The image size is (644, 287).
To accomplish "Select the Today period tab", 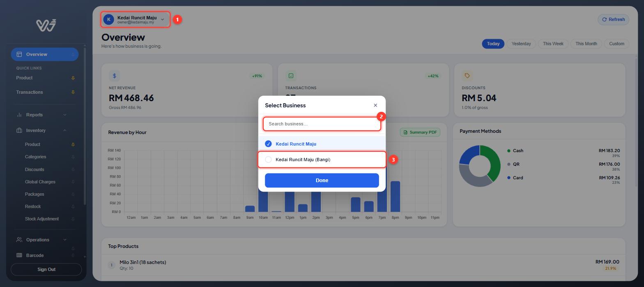I will point(493,44).
